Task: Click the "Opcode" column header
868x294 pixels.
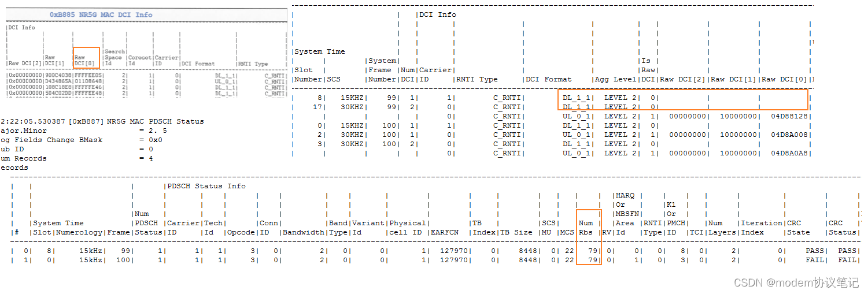Action: click(241, 232)
